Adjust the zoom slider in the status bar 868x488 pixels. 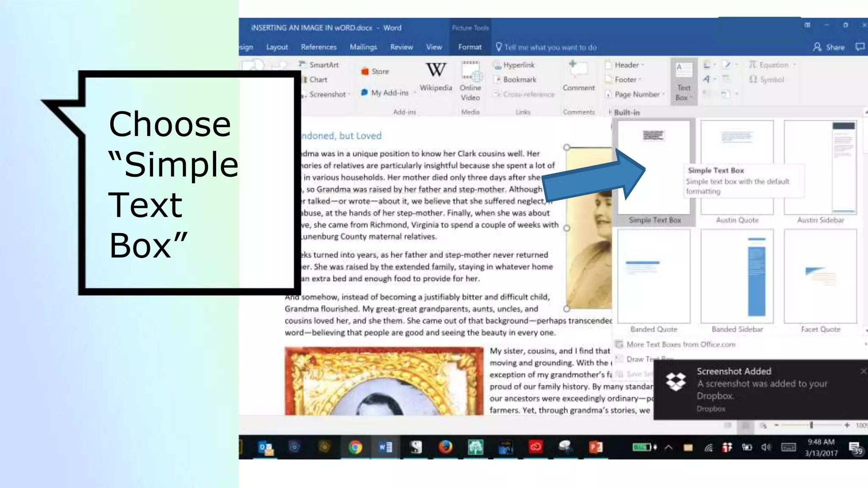(x=811, y=425)
